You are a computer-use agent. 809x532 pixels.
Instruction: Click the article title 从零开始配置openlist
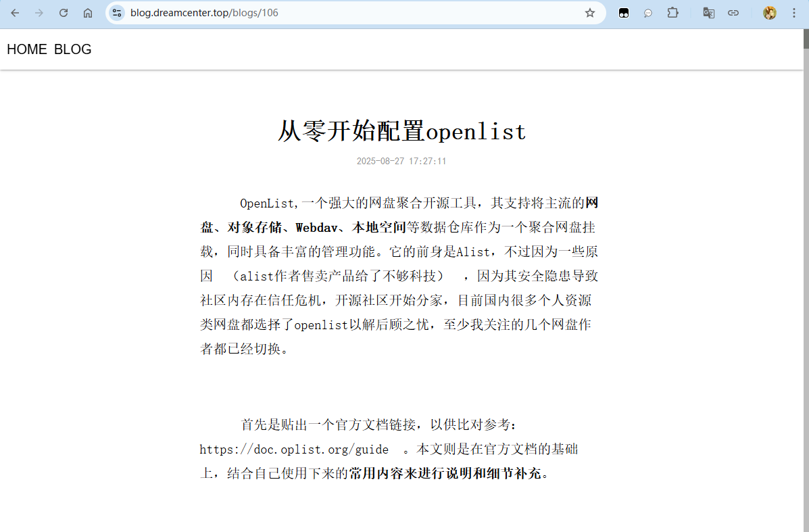click(401, 131)
